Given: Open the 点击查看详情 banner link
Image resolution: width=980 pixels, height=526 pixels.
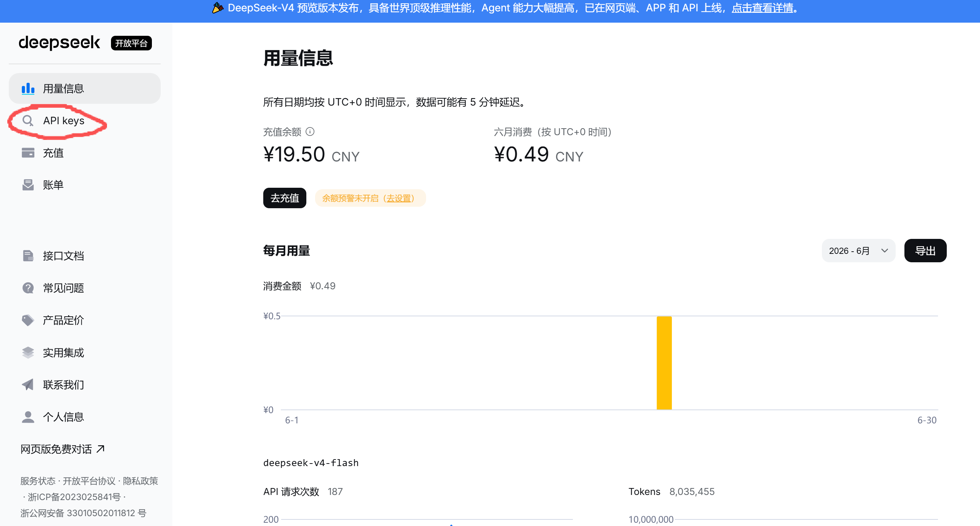Looking at the screenshot, I should [762, 8].
